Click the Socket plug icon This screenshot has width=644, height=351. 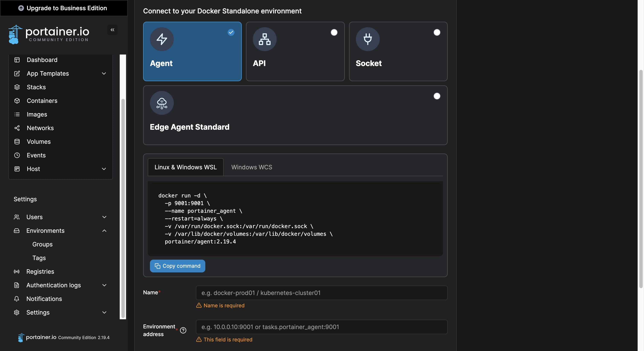click(368, 39)
